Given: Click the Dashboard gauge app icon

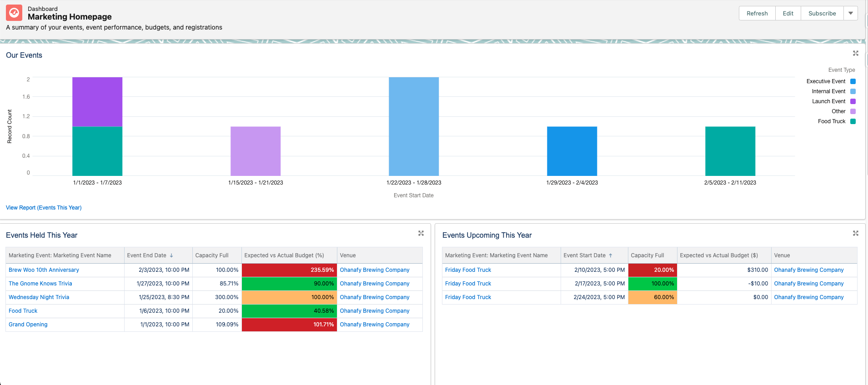Looking at the screenshot, I should pos(14,13).
